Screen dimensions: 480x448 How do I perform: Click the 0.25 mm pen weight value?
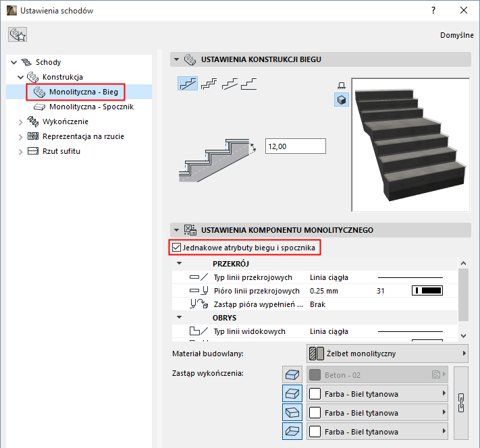[x=324, y=291]
